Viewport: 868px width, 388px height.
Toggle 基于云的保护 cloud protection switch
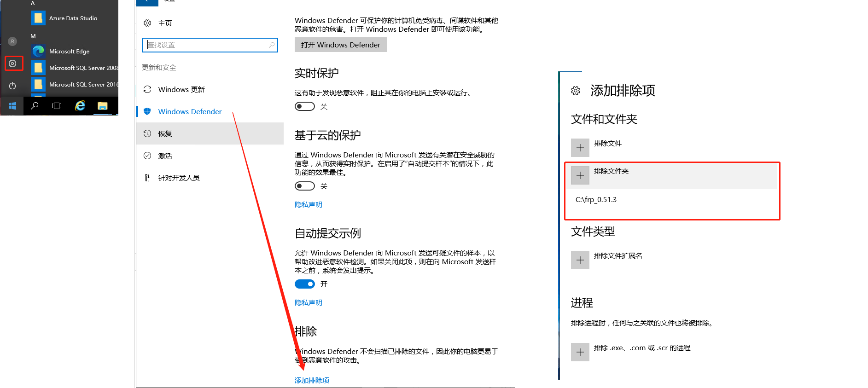coord(304,186)
